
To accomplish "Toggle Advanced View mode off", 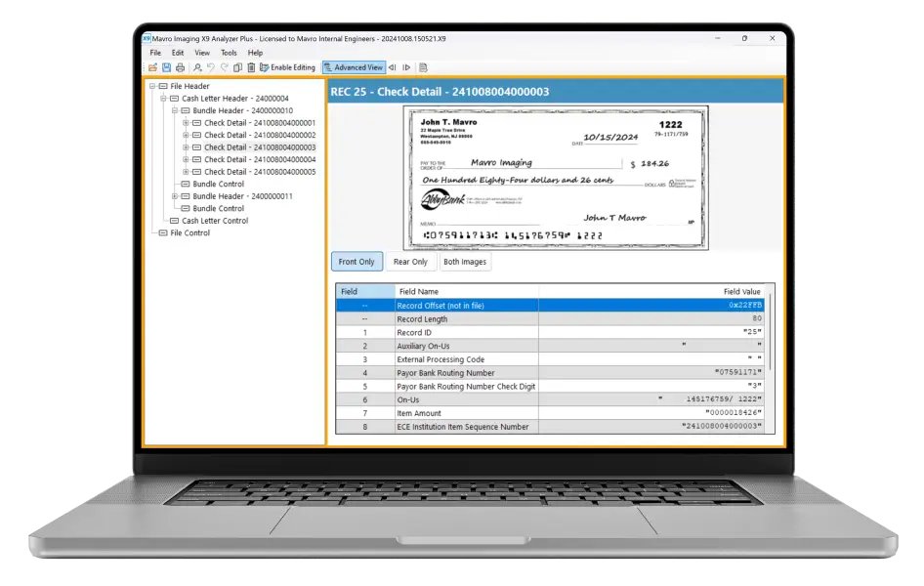I will pyautogui.click(x=353, y=67).
